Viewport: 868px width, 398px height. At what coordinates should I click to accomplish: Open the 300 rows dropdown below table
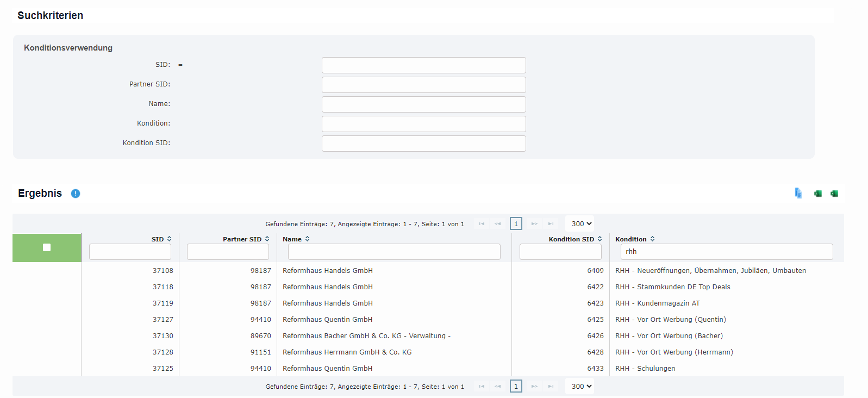(x=581, y=387)
